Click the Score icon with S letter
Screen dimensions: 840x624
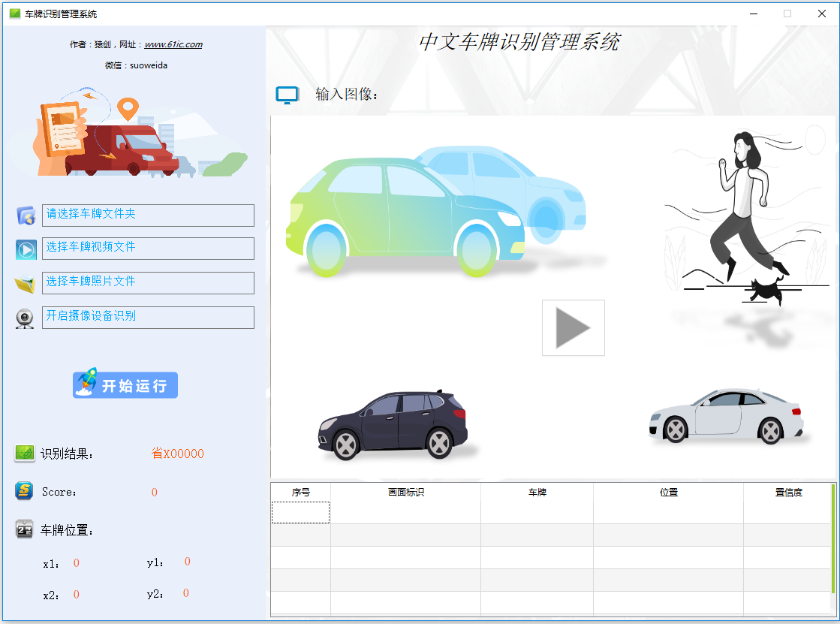click(25, 492)
